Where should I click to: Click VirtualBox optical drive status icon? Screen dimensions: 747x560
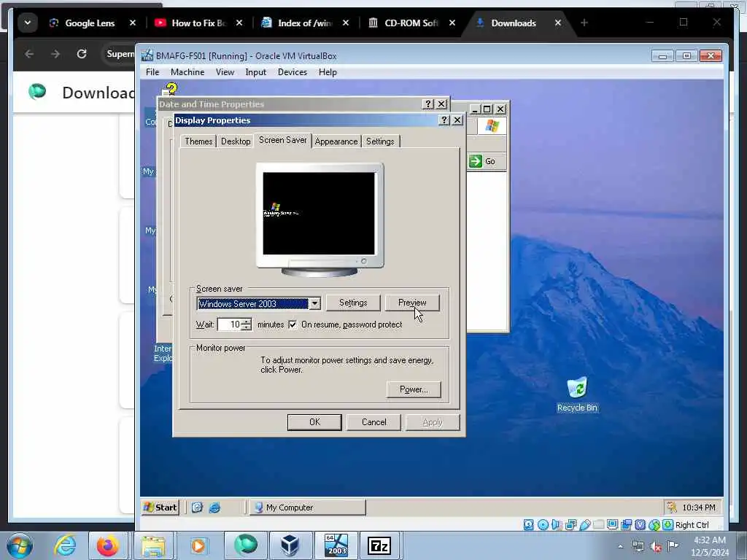[x=543, y=525]
